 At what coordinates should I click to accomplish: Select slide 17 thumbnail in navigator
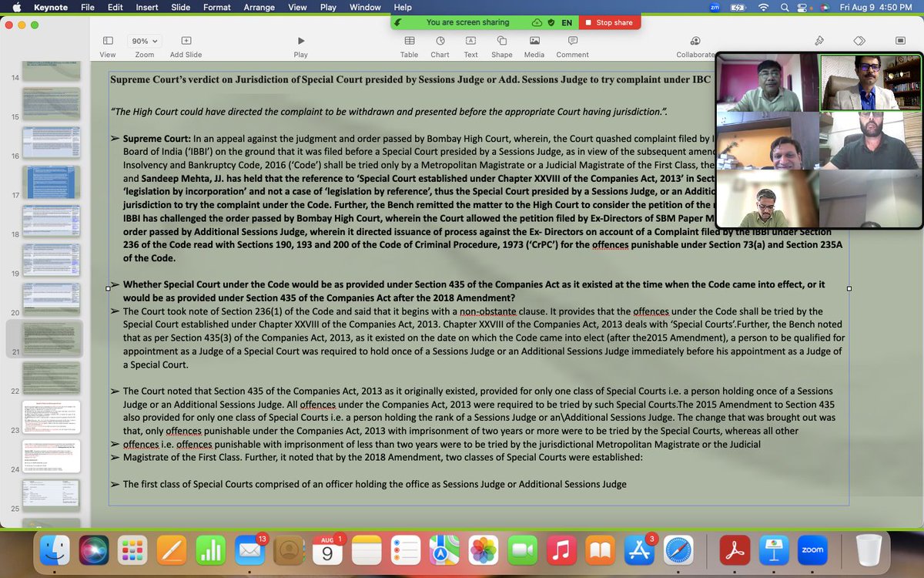(x=51, y=181)
